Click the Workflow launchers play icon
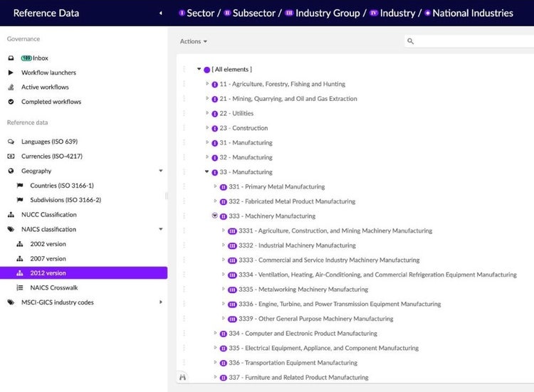Image resolution: width=534 pixels, height=392 pixels. coord(11,73)
